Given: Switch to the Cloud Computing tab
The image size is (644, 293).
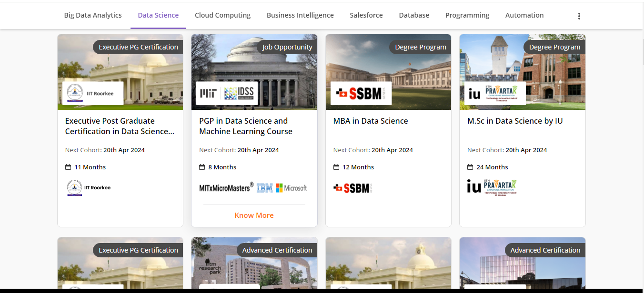Looking at the screenshot, I should [x=222, y=15].
